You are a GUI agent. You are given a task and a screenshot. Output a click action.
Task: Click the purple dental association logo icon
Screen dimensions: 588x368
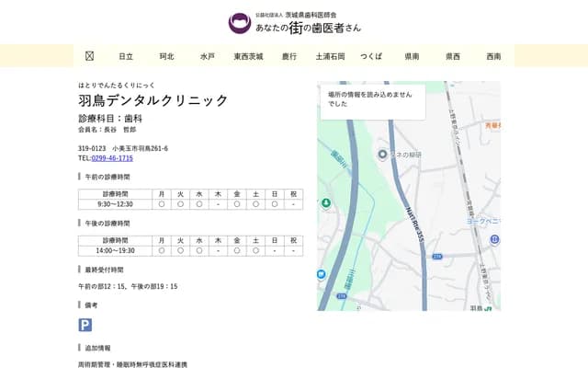coord(240,23)
